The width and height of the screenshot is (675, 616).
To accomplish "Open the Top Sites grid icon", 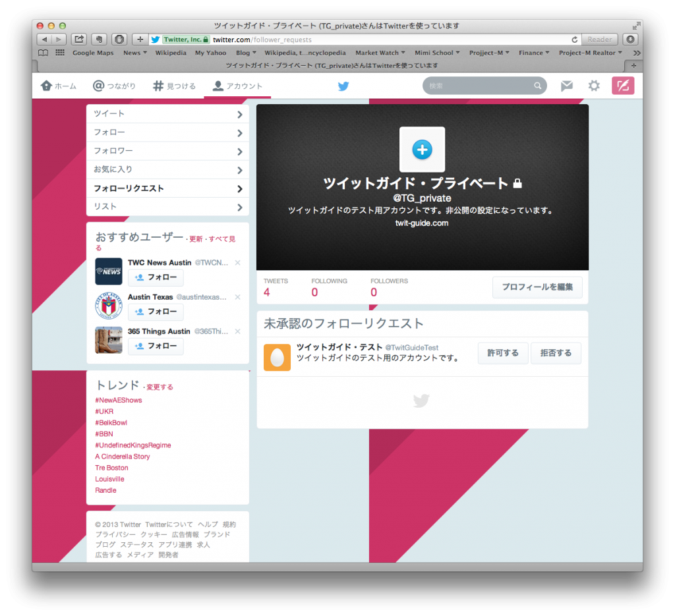I will [x=60, y=53].
